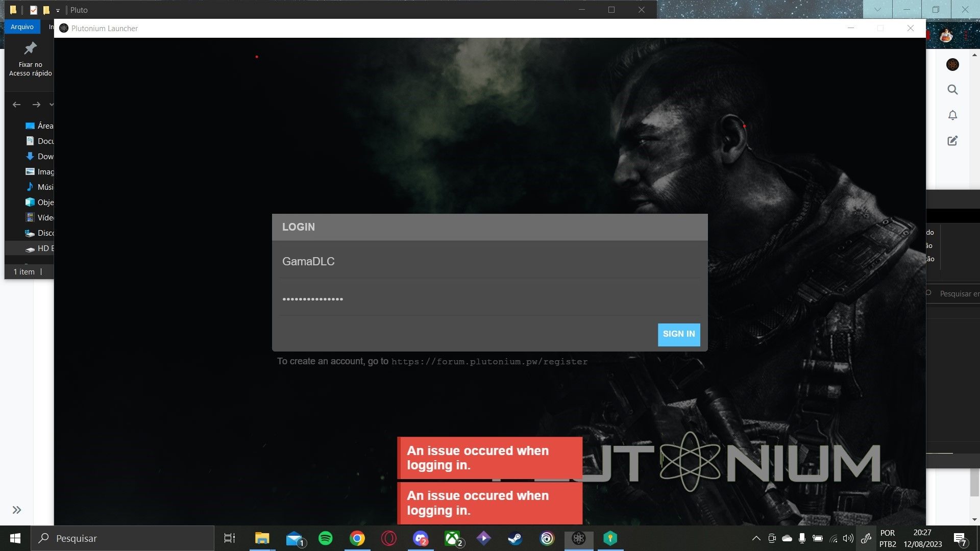Viewport: 980px width, 551px height.
Task: Open recent locations dropdown in File Explorer
Action: tap(51, 105)
